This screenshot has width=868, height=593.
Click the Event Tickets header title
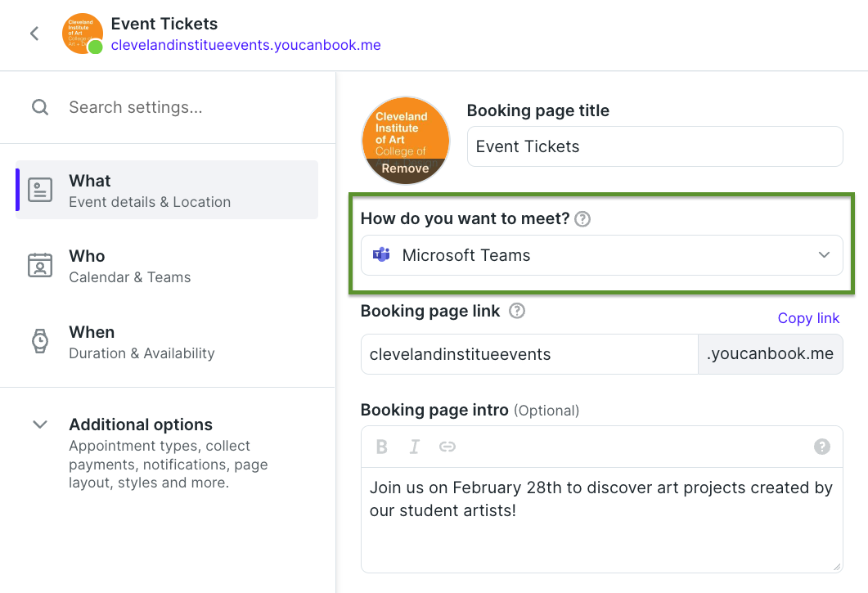pos(164,24)
